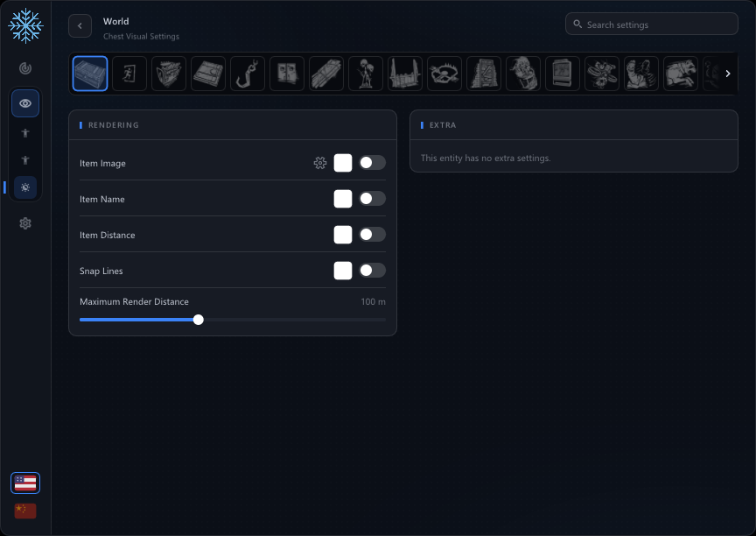
Task: Select the US flag language option
Action: click(25, 483)
